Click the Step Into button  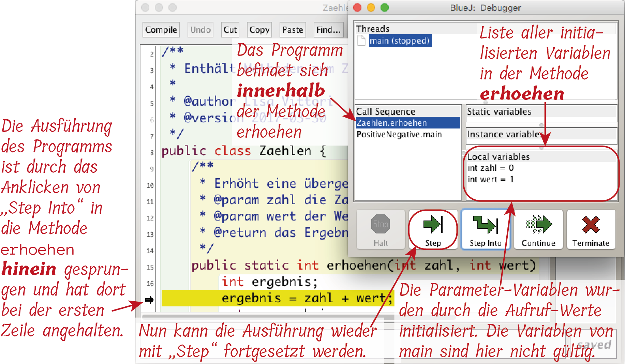pyautogui.click(x=486, y=229)
